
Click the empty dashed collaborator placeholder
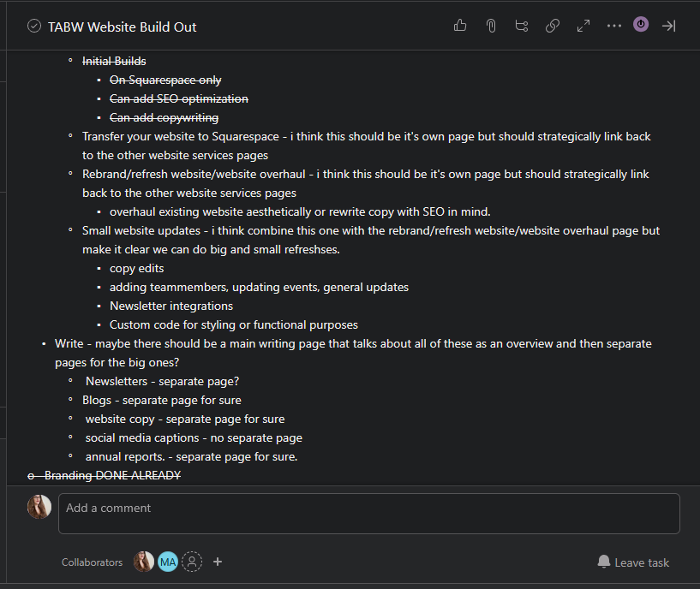[192, 562]
